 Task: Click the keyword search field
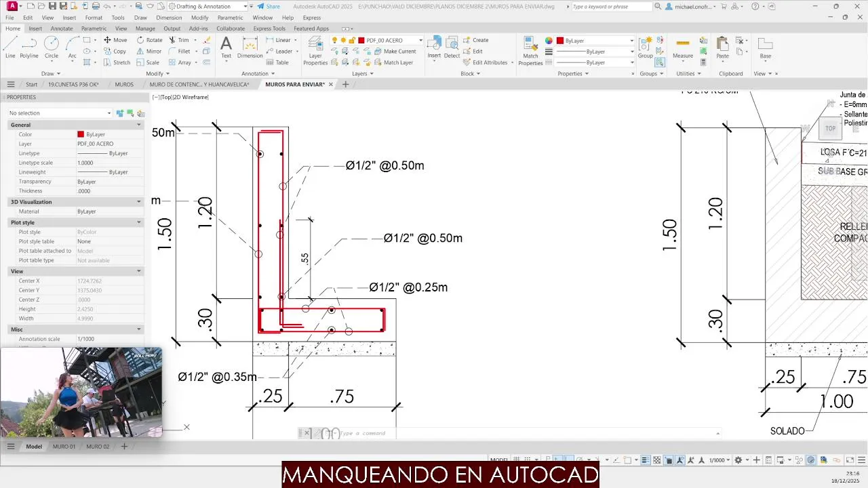612,6
